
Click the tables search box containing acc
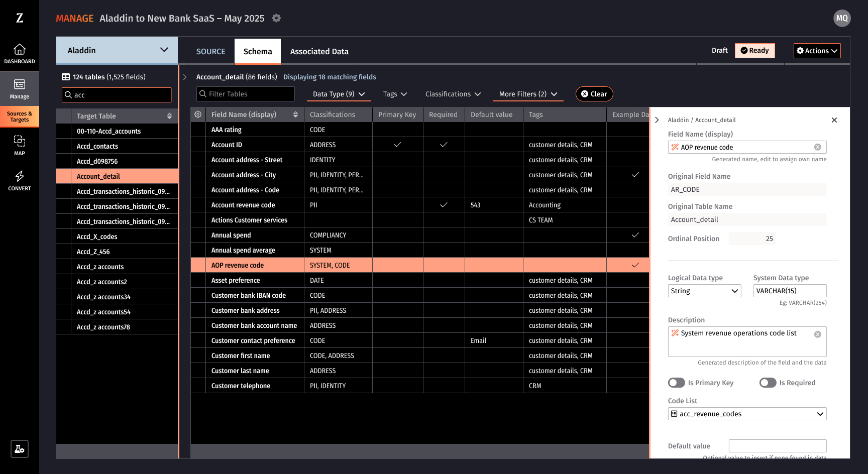[117, 95]
